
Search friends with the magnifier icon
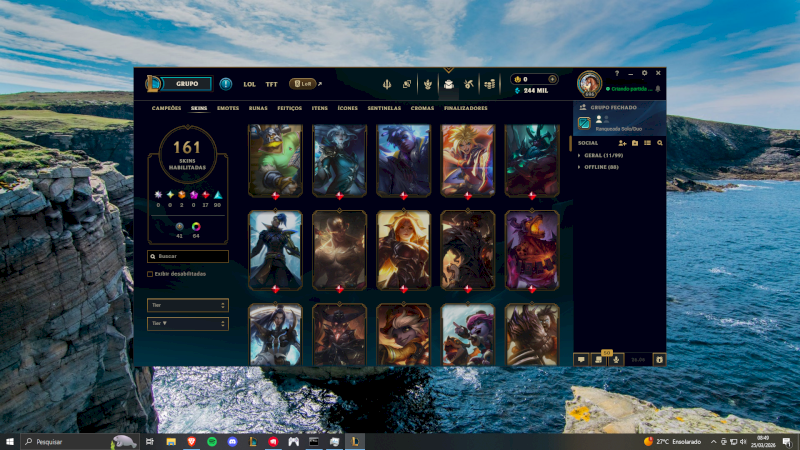point(660,143)
